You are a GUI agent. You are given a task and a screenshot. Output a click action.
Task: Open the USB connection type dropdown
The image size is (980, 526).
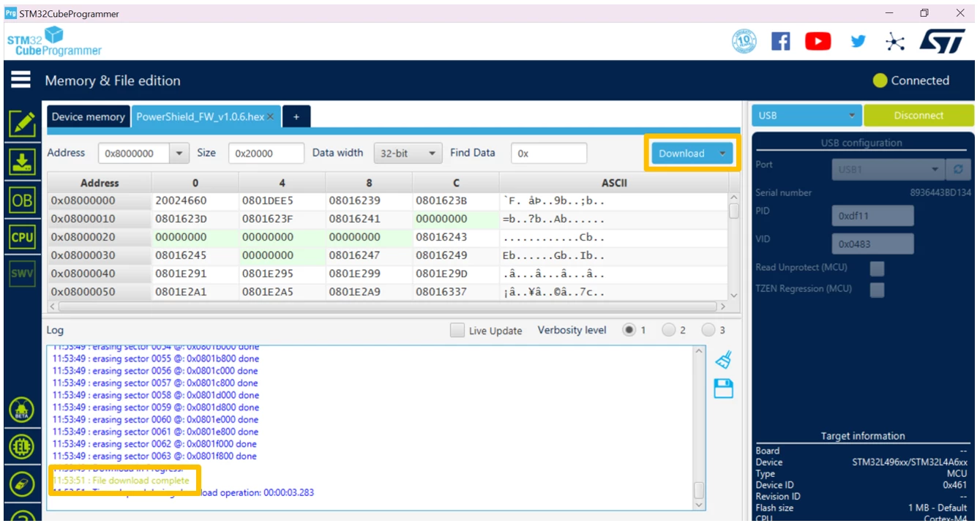(807, 116)
